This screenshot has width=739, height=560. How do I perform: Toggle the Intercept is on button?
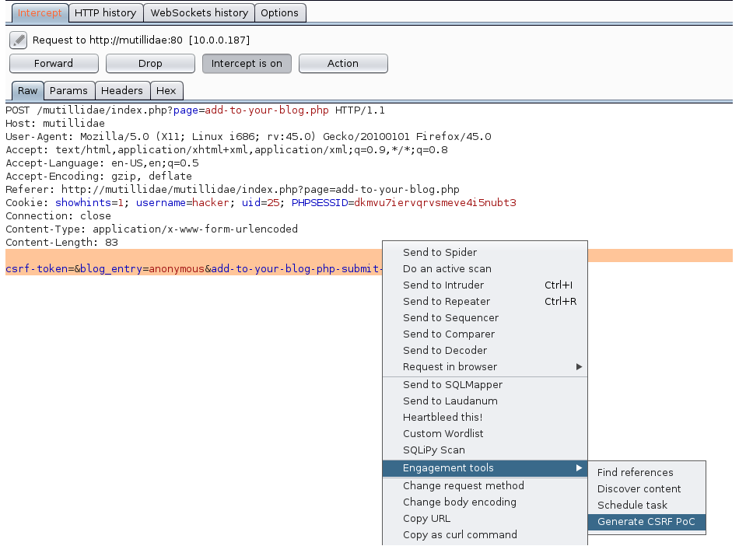tap(247, 64)
